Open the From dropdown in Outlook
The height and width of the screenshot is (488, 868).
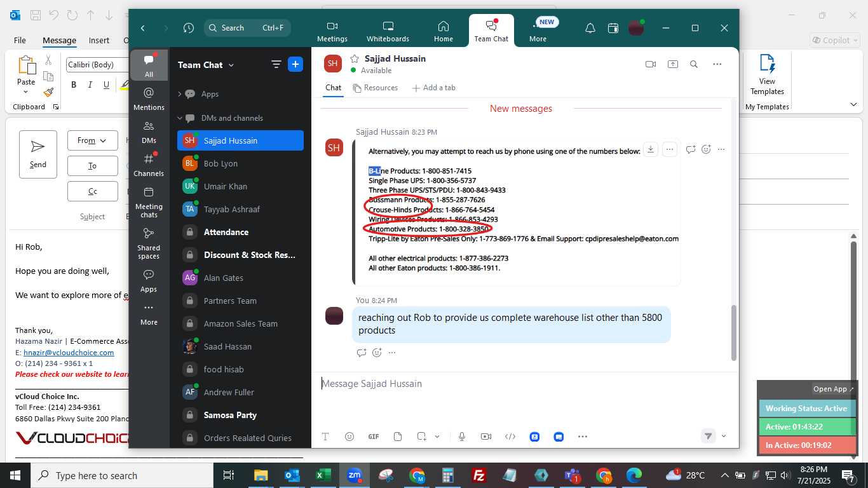pyautogui.click(x=92, y=140)
